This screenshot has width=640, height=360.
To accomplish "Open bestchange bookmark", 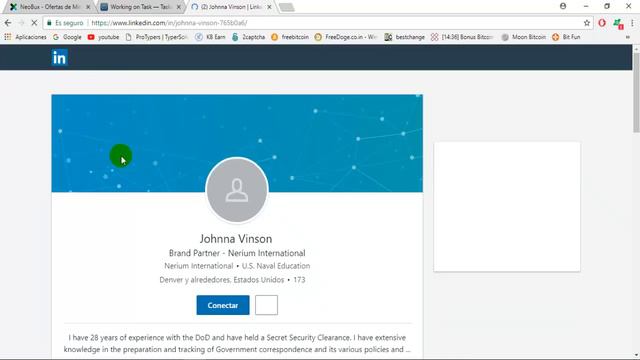I will pos(404,37).
